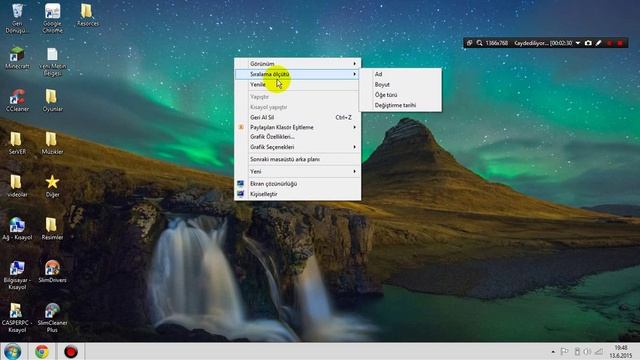Viewport: 640px width, 360px height.
Task: Select Yeni Metin Belgesi text file
Action: pyautogui.click(x=53, y=62)
